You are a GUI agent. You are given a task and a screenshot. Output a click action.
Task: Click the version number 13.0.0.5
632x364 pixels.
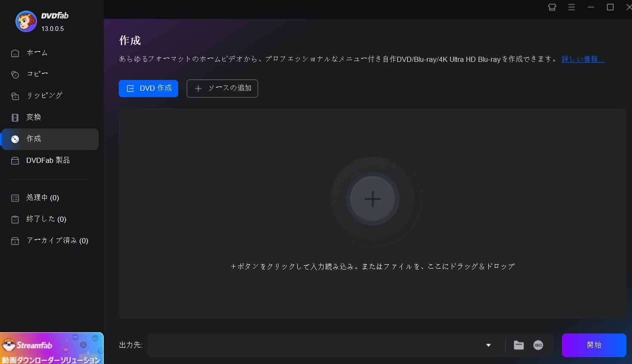(52, 29)
